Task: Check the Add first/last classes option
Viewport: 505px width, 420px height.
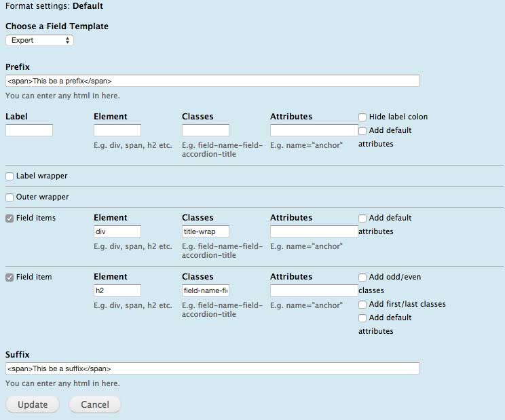Action: coord(363,305)
